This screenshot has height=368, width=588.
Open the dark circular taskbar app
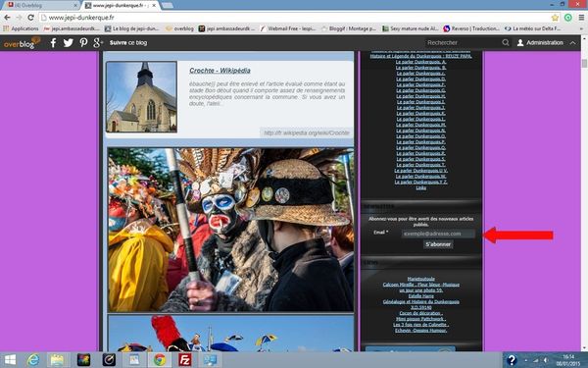pos(109,360)
